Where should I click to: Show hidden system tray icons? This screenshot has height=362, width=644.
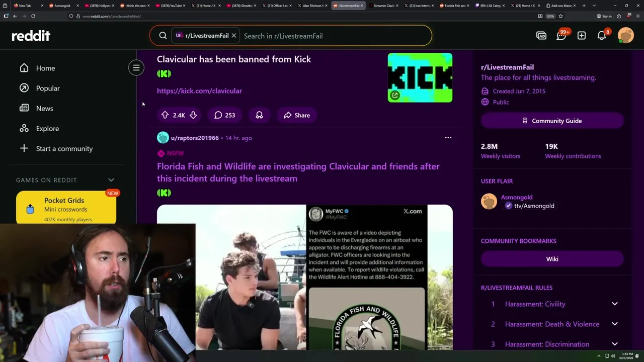[x=599, y=356]
